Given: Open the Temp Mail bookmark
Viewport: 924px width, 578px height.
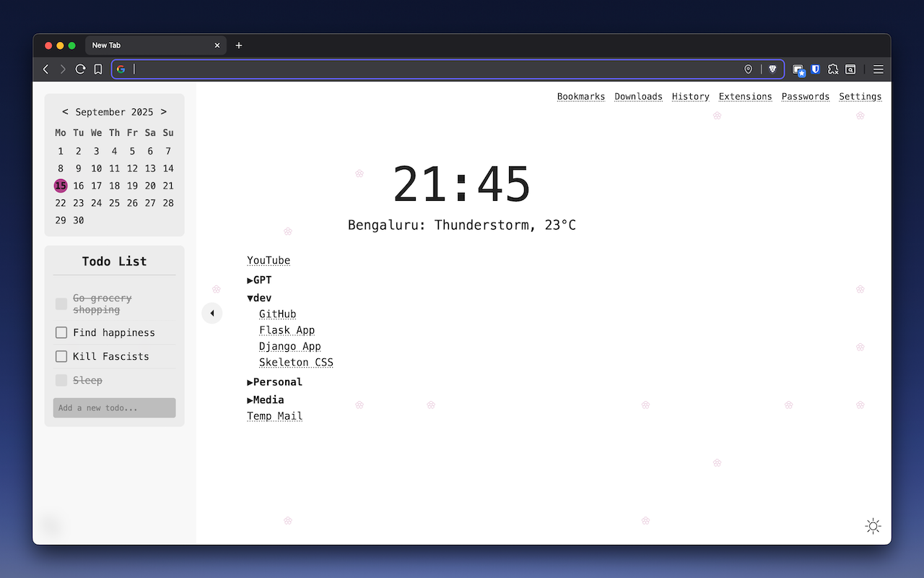Looking at the screenshot, I should 274,416.
